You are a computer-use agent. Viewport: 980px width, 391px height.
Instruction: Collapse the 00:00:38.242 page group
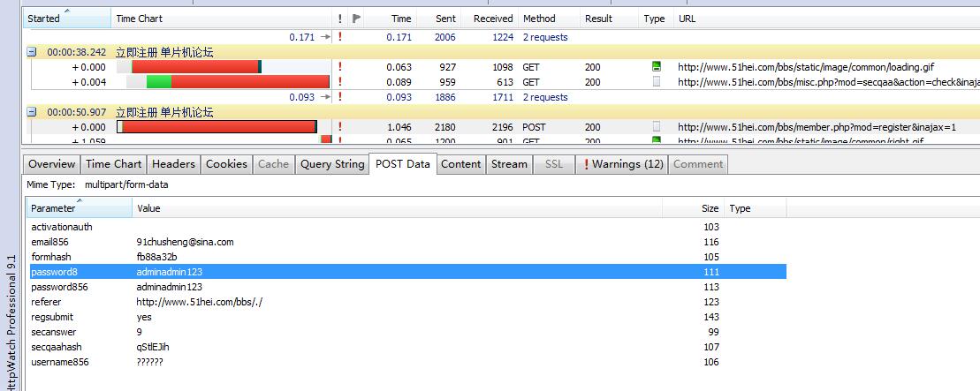32,52
